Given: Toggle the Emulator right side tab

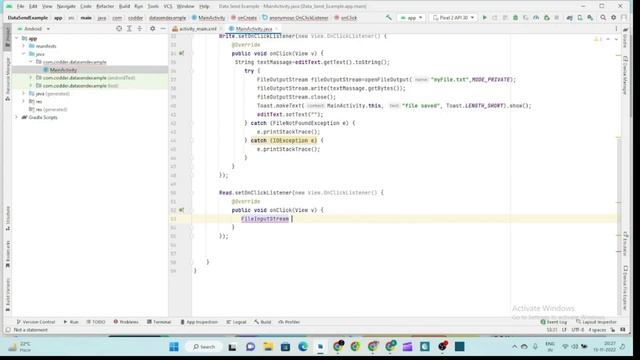Looking at the screenshot, I should (625, 244).
